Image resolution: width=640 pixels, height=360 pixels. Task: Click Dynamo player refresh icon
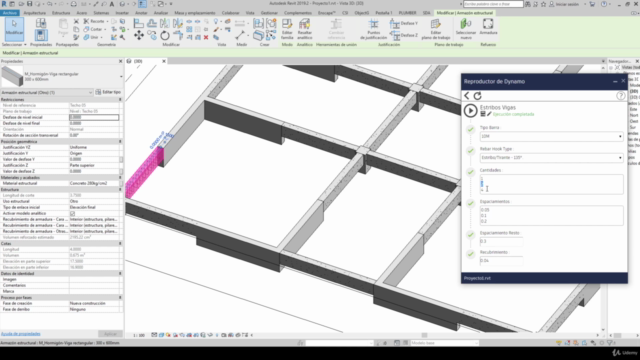(x=478, y=96)
